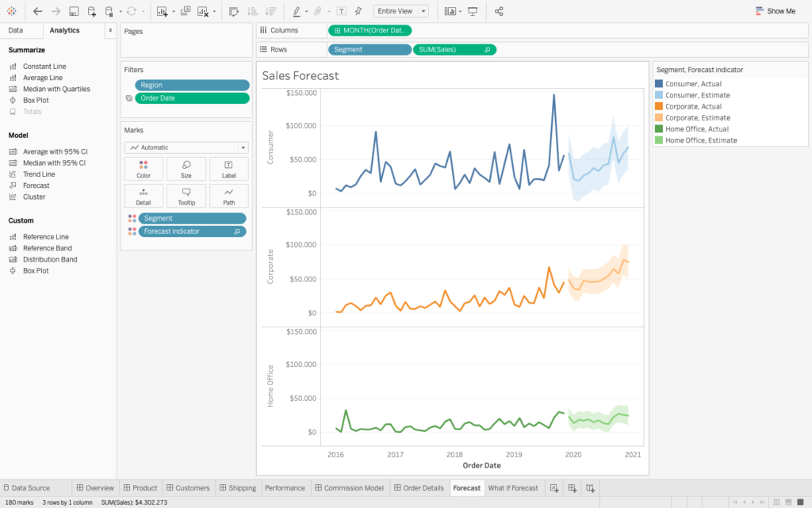Open the Color marks card
The height and width of the screenshot is (508, 812).
click(144, 168)
